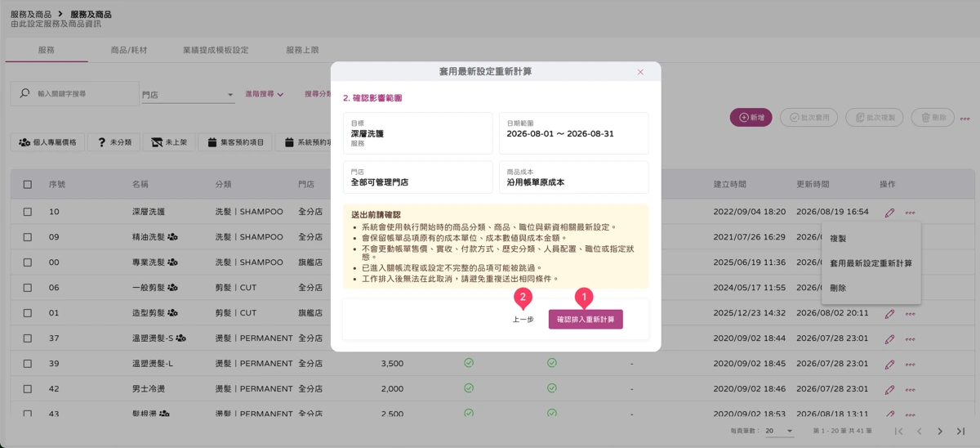
Task: Click the magnifier icon in the search box
Action: click(x=24, y=94)
